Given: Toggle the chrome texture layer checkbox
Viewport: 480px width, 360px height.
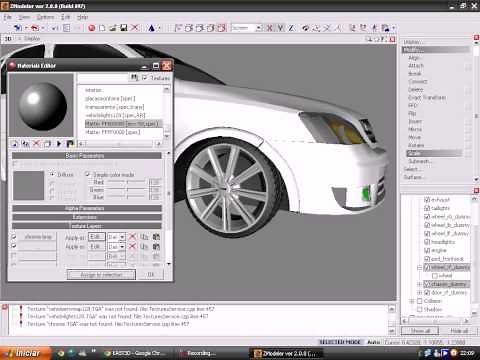Looking at the screenshot, I should point(14,237).
